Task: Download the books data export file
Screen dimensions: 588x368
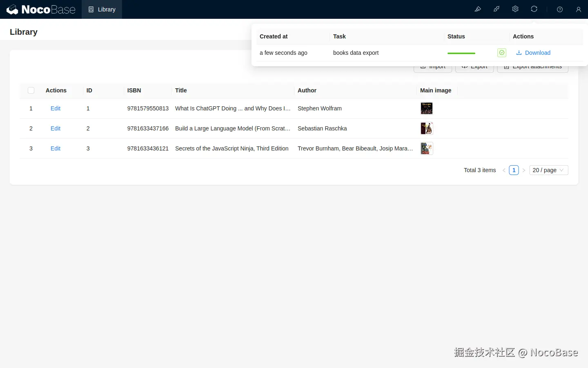Action: (x=533, y=53)
